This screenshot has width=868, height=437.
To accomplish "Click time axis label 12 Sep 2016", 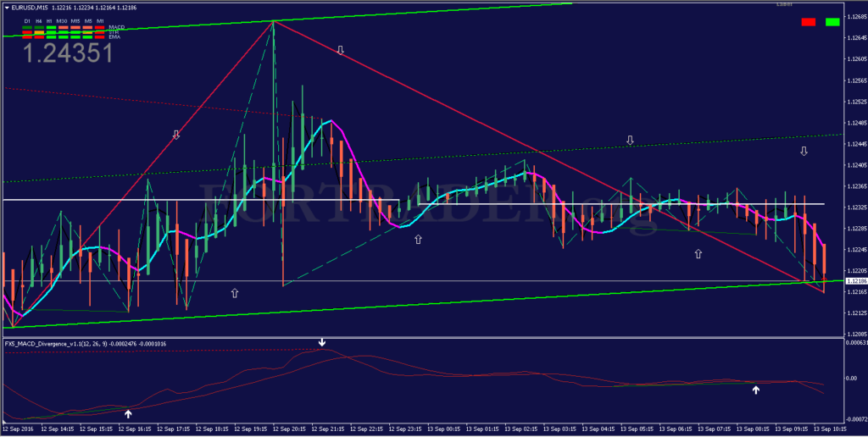I will coord(17,429).
